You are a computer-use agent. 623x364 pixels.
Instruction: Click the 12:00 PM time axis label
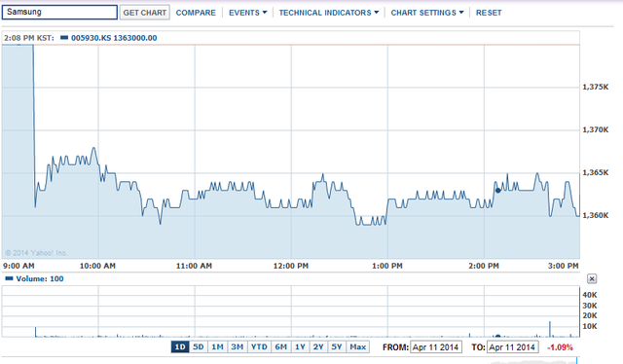pos(291,266)
